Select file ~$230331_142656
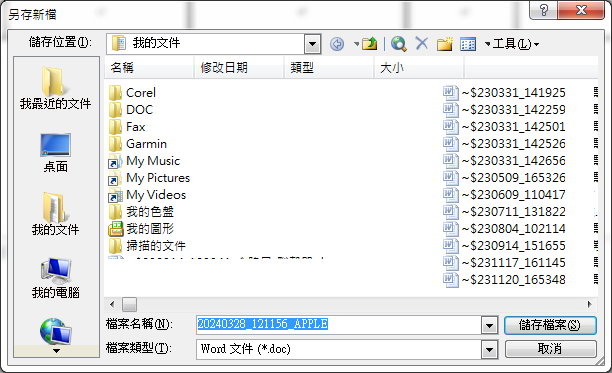Screen dimensions: 612x373 click(x=504, y=161)
